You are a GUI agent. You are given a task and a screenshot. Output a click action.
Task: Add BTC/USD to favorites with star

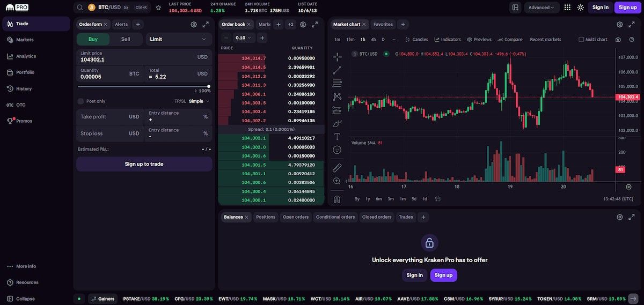coord(158,8)
